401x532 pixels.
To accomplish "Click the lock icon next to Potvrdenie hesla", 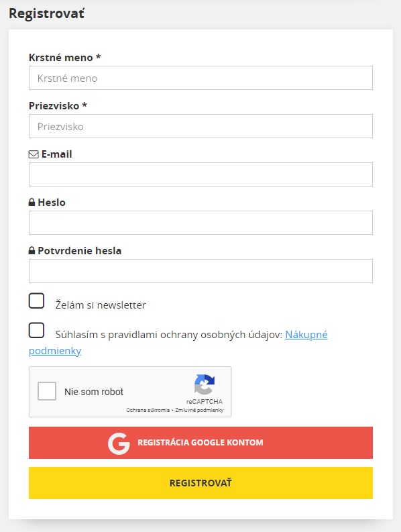I will click(x=32, y=250).
